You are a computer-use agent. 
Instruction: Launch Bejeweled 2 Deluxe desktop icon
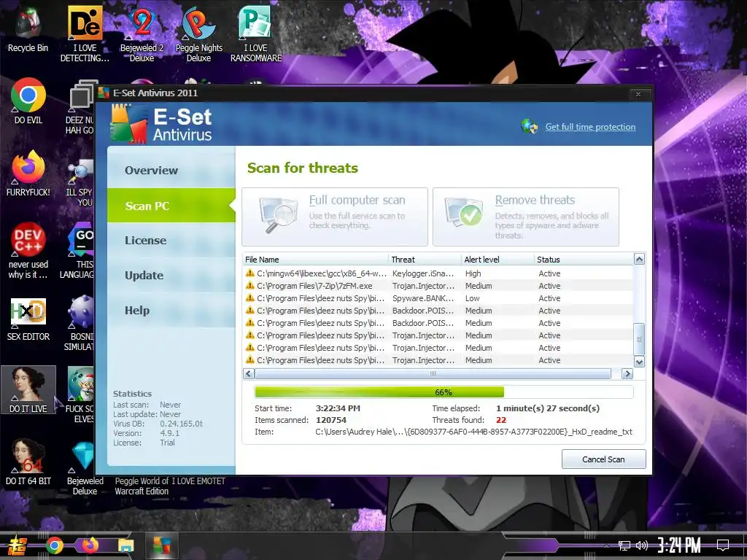[142, 34]
